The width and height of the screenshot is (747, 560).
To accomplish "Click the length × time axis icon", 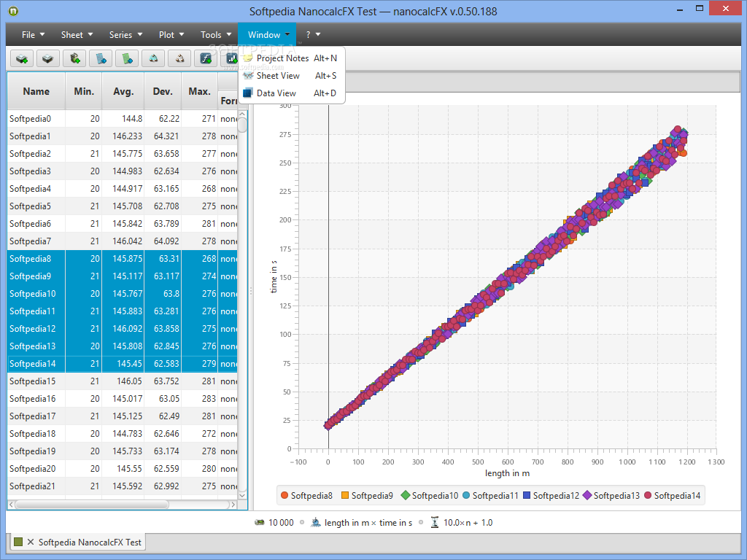I will (x=315, y=522).
